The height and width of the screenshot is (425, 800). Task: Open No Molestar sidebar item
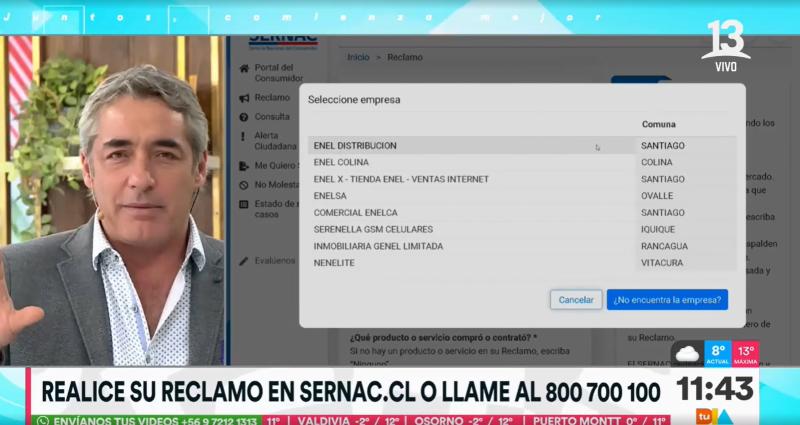276,185
